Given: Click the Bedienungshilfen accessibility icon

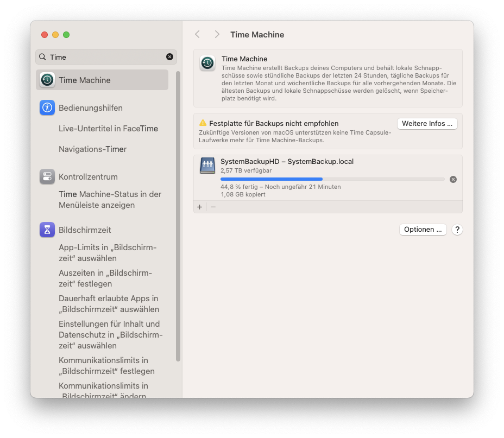Looking at the screenshot, I should pos(47,107).
